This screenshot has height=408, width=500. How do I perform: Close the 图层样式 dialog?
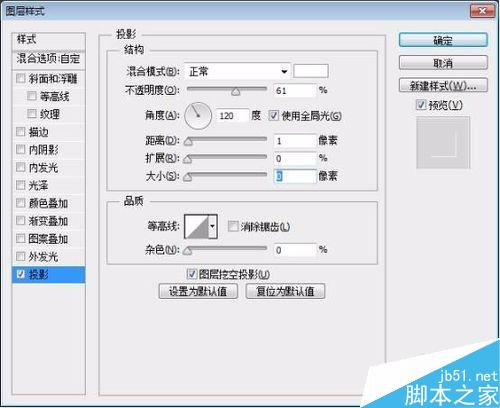482,11
